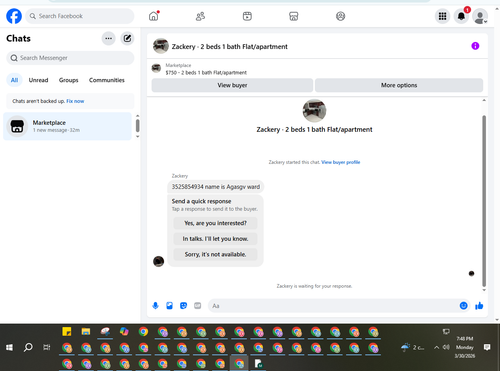Send 'In talks. I'll let you know.' response
This screenshot has width=500, height=371.
pos(215,239)
